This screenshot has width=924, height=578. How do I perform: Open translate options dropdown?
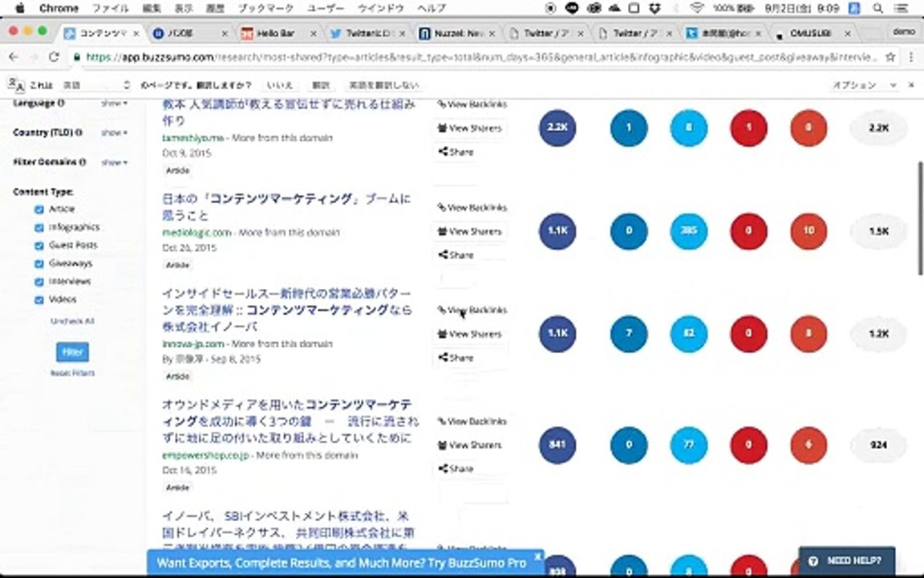tap(864, 85)
